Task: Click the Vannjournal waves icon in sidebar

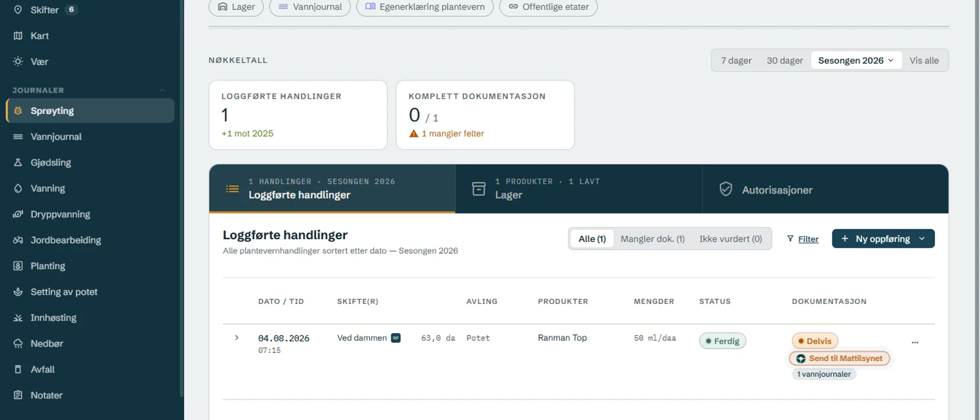Action: tap(18, 136)
